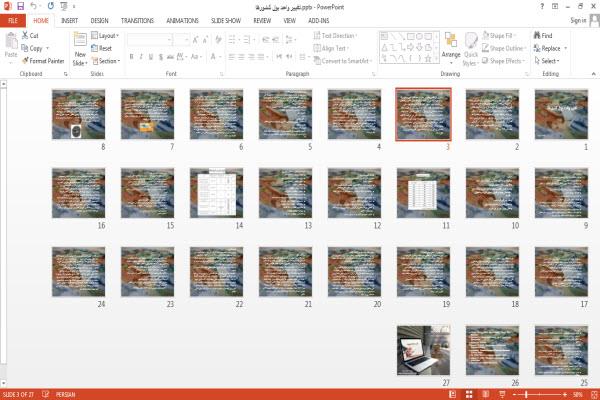Click the zoom out minus button
600x400 pixels.
514,394
